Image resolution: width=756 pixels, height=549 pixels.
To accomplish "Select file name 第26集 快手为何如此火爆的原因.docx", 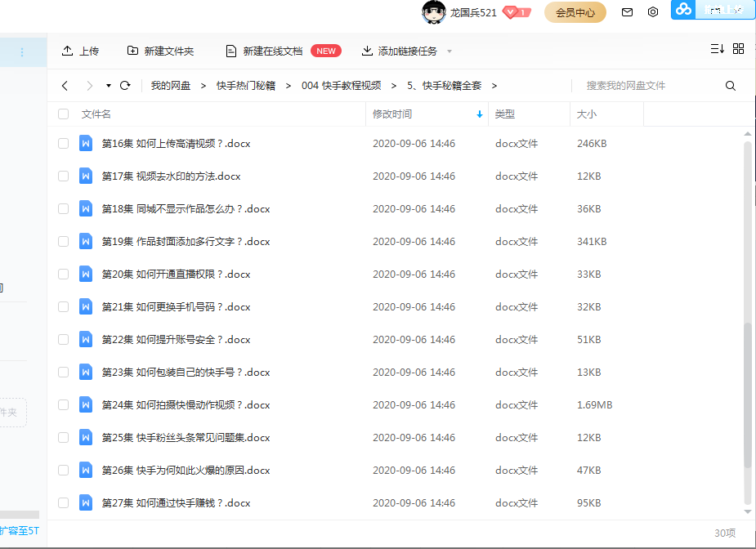I will point(186,471).
